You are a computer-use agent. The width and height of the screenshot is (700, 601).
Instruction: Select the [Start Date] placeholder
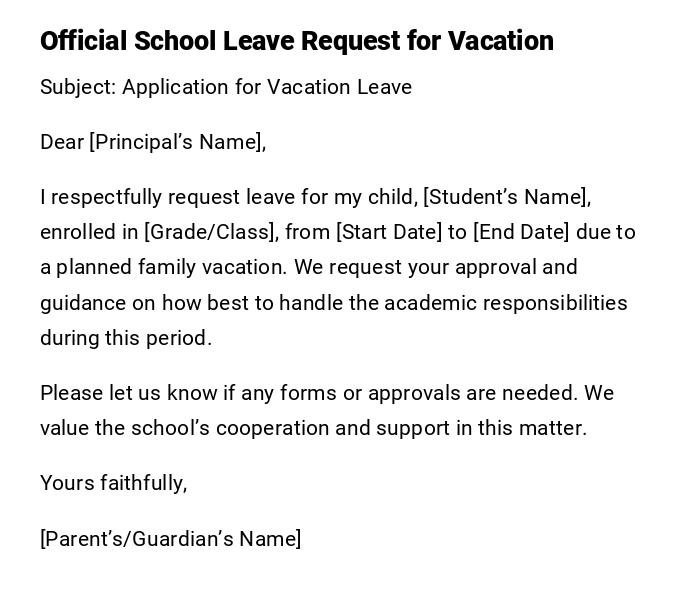coord(388,232)
